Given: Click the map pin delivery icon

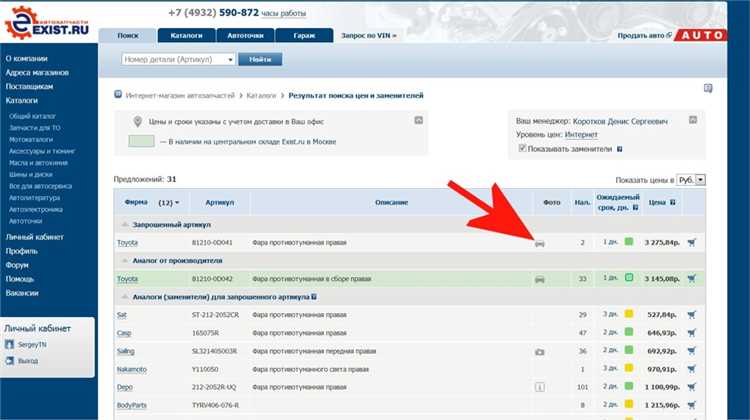Looking at the screenshot, I should (x=138, y=122).
